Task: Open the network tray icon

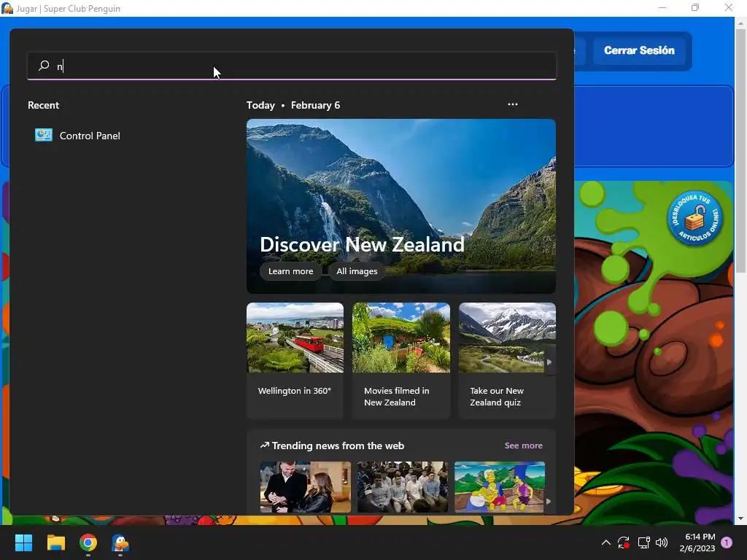Action: coord(643,542)
